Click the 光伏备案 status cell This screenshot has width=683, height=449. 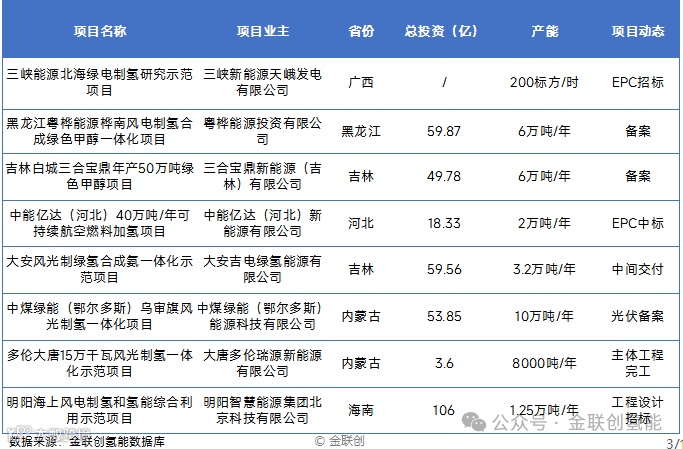tap(638, 316)
